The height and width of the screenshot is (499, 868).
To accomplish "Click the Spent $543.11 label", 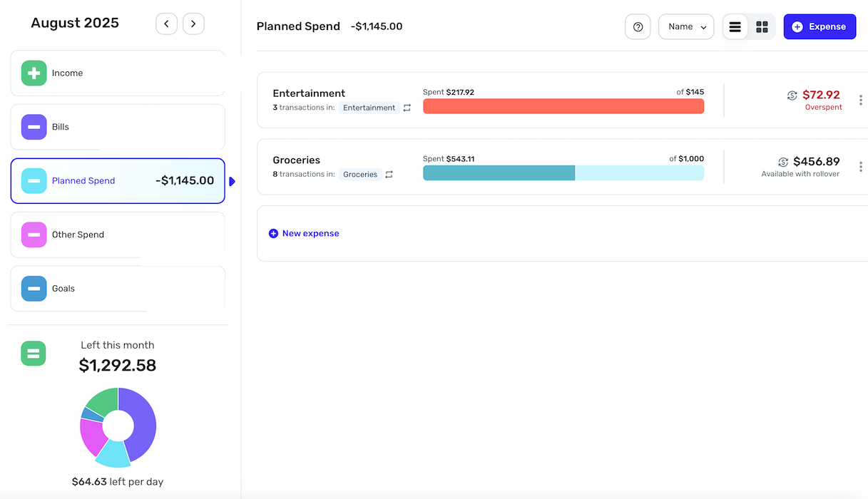I will 449,159.
